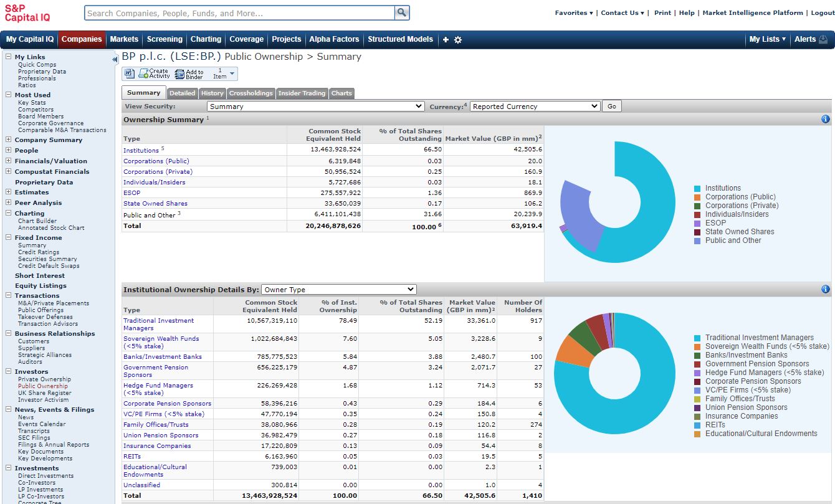
Task: Click the Add to Binder icon
Action: pyautogui.click(x=180, y=74)
